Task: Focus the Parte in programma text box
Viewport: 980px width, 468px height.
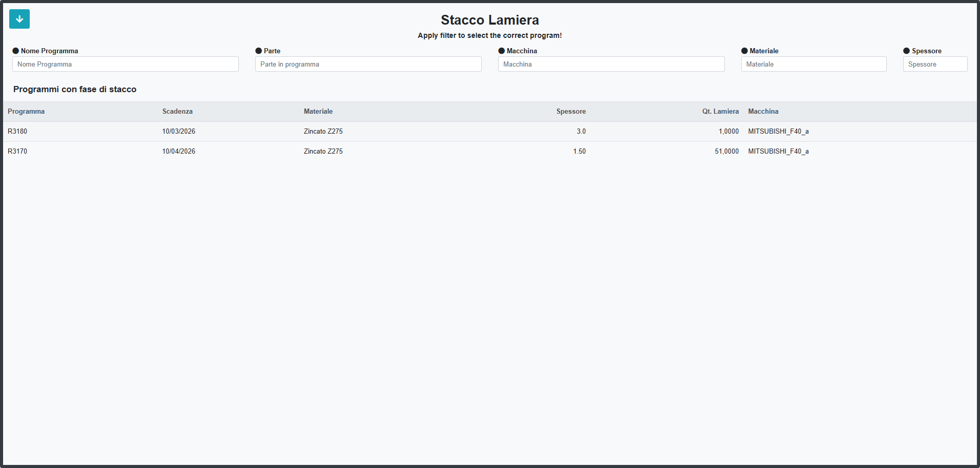Action: 369,64
